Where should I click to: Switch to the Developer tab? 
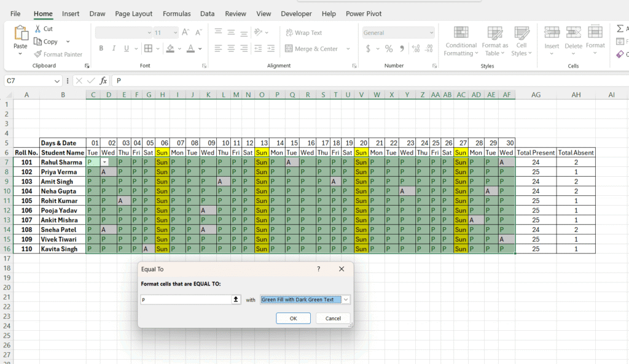296,14
